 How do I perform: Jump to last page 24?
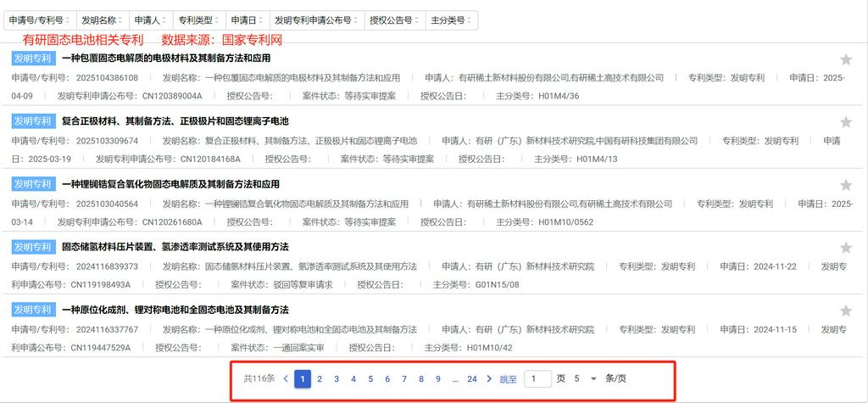pos(471,379)
